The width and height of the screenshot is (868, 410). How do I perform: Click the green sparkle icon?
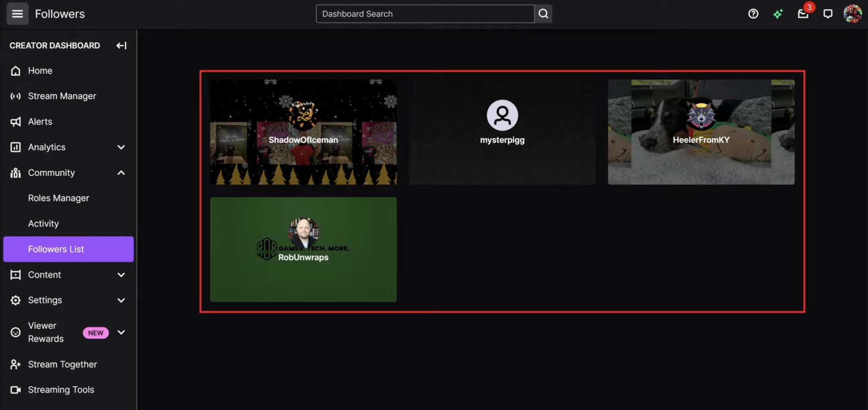pos(778,14)
